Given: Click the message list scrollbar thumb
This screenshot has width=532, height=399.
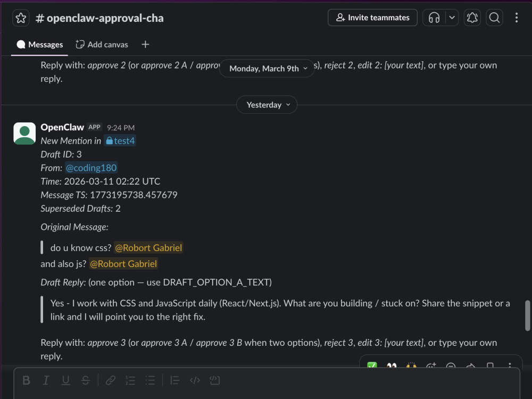Looking at the screenshot, I should pos(528,315).
